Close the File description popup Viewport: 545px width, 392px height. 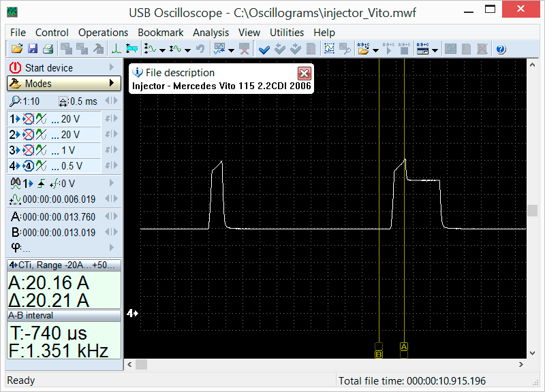coord(304,73)
